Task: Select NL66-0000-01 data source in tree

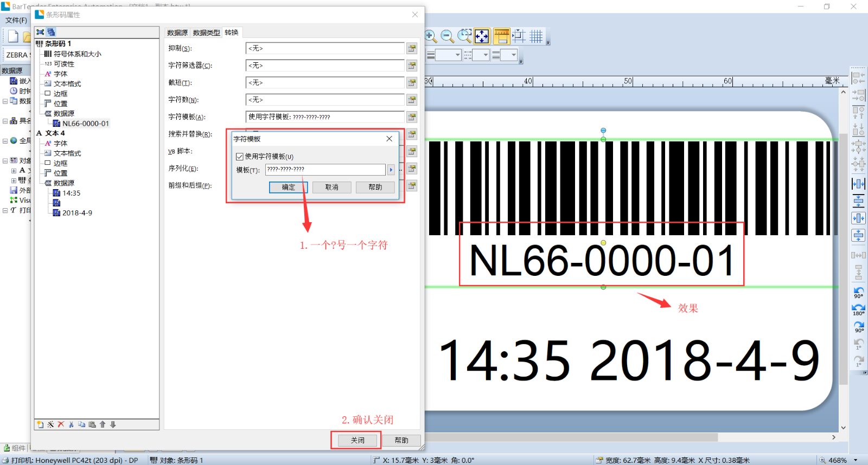Action: pyautogui.click(x=85, y=124)
